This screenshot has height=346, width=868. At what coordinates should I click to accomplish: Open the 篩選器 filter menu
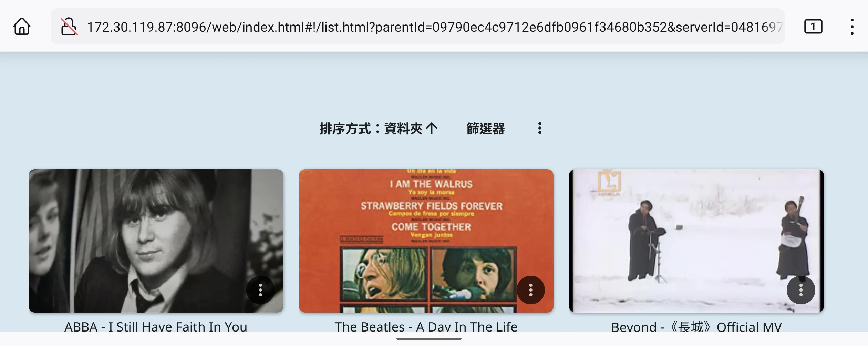click(486, 129)
